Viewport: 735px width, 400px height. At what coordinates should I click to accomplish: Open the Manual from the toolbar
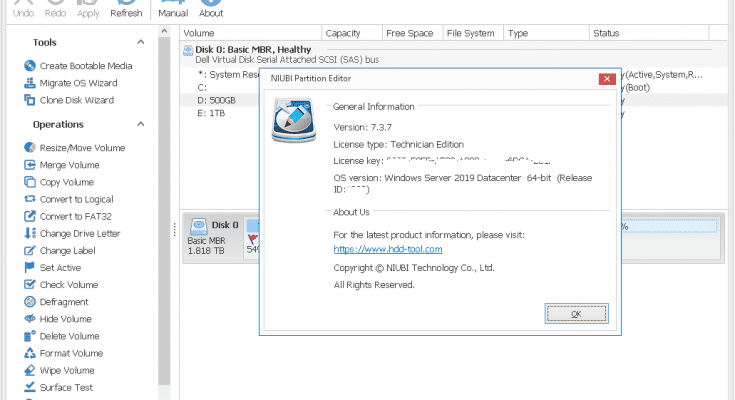coord(173,9)
